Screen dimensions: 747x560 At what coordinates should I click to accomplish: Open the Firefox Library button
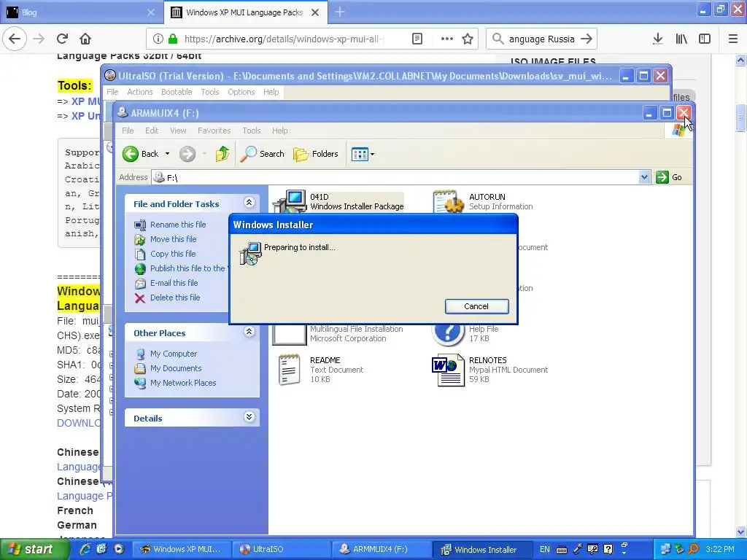(681, 39)
